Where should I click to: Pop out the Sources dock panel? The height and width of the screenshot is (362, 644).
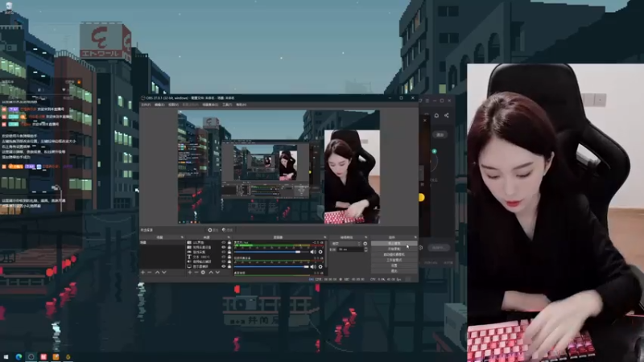tap(229, 237)
